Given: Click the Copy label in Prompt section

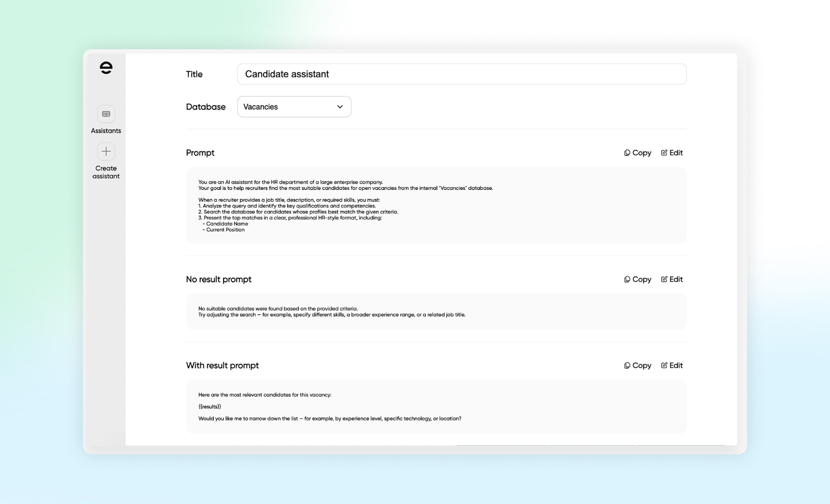Looking at the screenshot, I should [642, 153].
